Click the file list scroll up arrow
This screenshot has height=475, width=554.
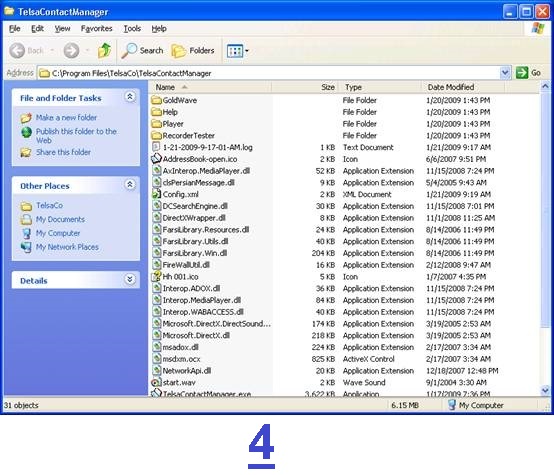545,86
